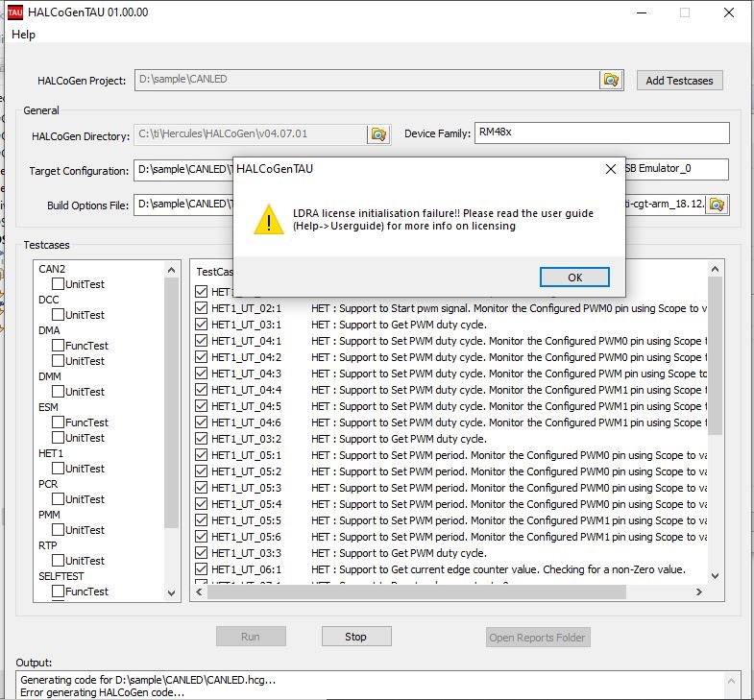
Task: Uncheck testcase HET1_UT_05:1
Action: pyautogui.click(x=202, y=455)
